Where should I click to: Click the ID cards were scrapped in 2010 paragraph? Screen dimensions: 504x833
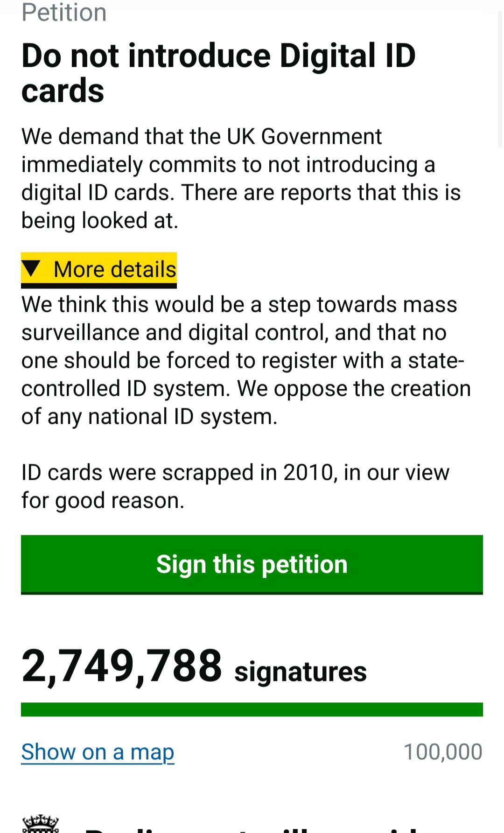click(x=235, y=473)
